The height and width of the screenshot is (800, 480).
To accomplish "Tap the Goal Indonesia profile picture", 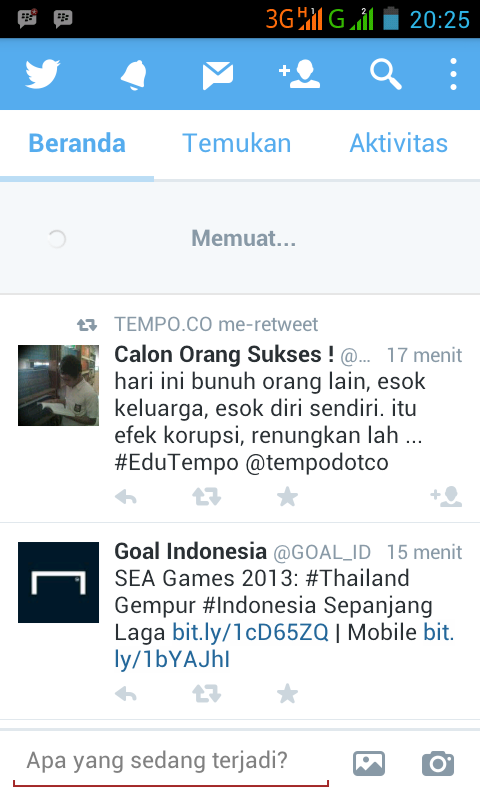I will (59, 582).
